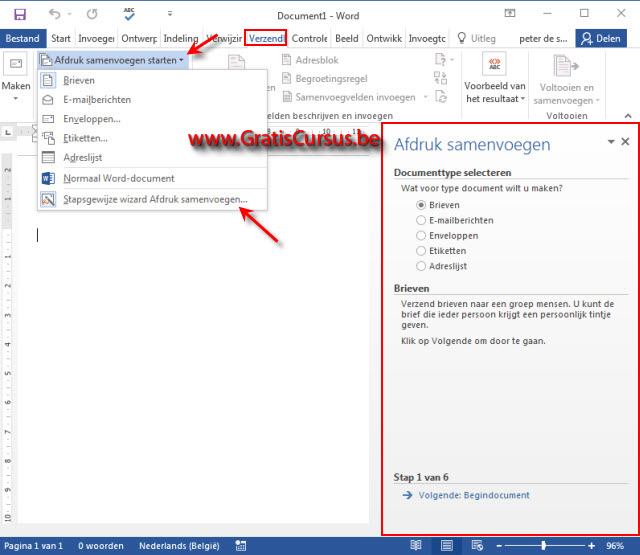Click the Redo/Repeat icon
This screenshot has height=555, width=640.
click(92, 14)
